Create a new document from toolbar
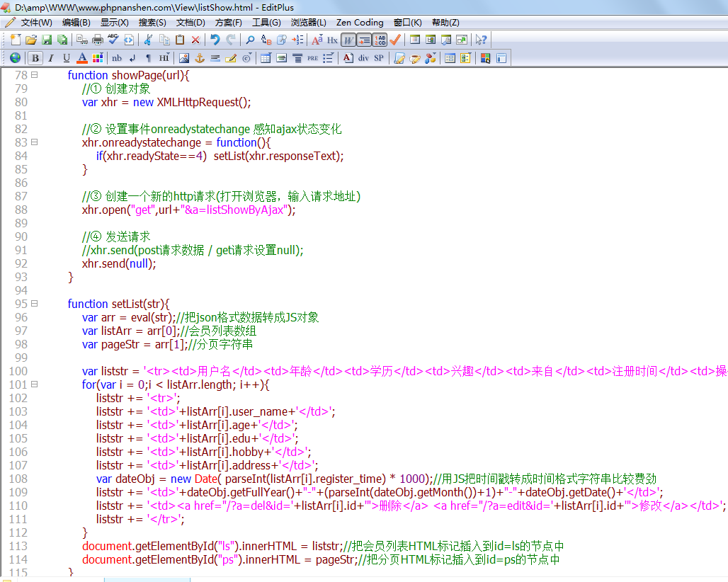 click(x=16, y=40)
